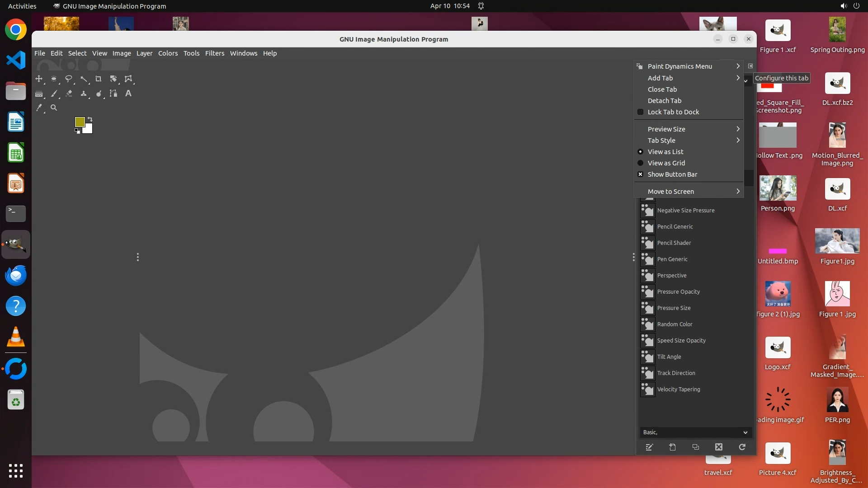Image resolution: width=868 pixels, height=488 pixels.
Task: Select Pressure Opacity dynamics item
Action: click(x=678, y=292)
